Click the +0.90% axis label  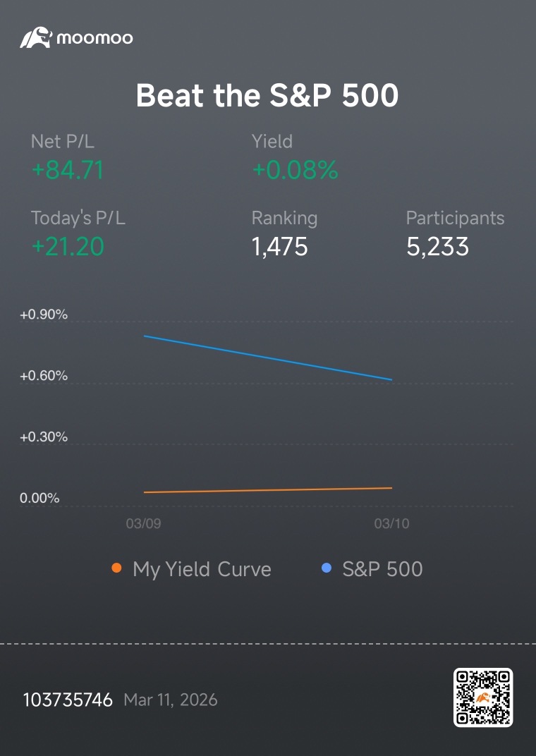44,315
